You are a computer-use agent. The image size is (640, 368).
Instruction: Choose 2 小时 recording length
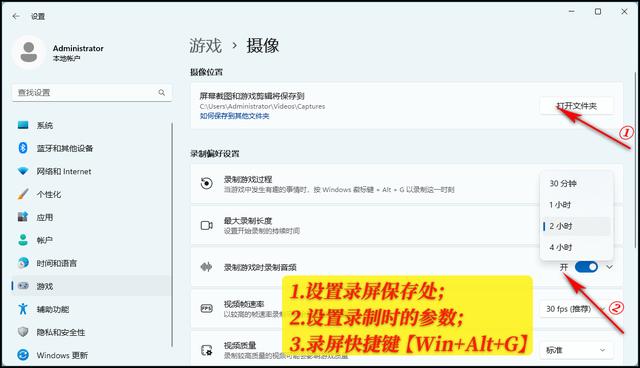coord(576,226)
